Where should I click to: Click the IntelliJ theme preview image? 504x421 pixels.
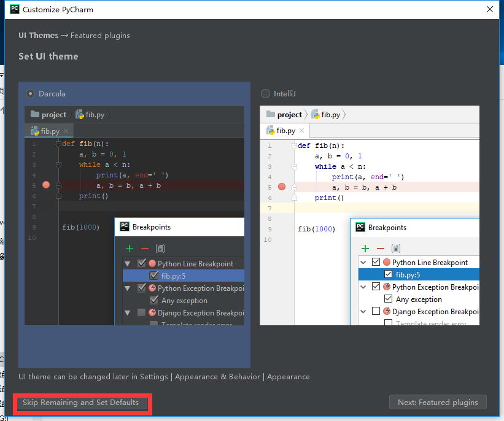370,215
